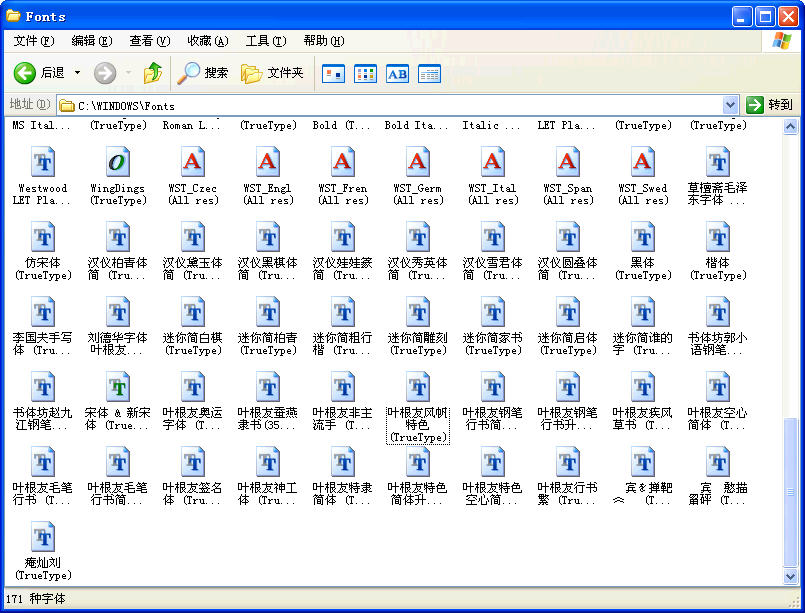Select the 宋体 & 新宋体 font icon
The height and width of the screenshot is (613, 805).
(x=118, y=387)
